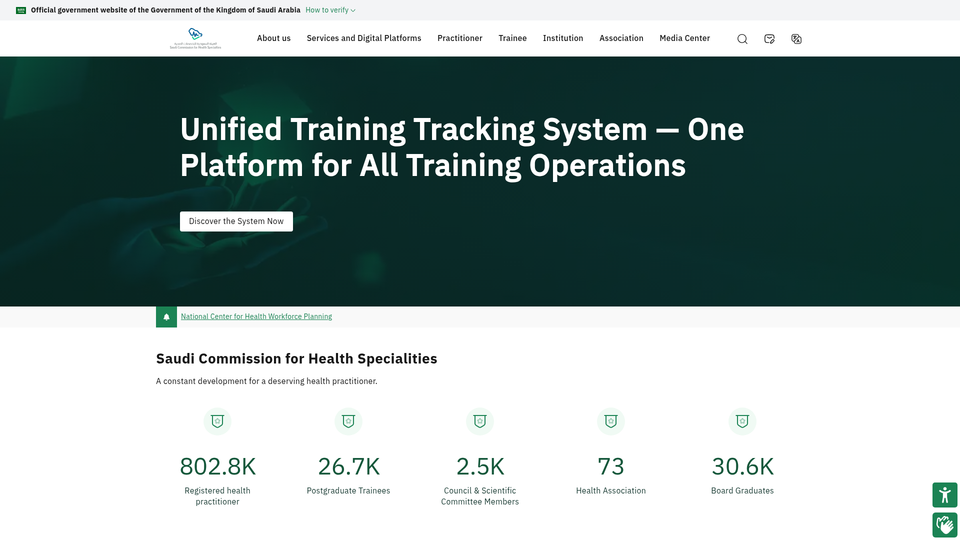Open Services and Digital Platforms menu
Viewport: 960px width, 540px height.
click(x=364, y=38)
